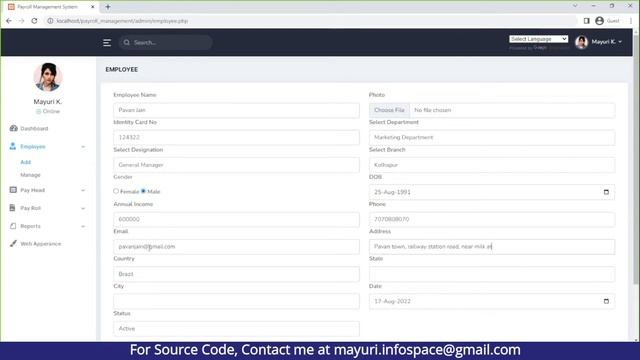Open the Select Designation dropdown
Screen dimensions: 640x360
(236, 165)
